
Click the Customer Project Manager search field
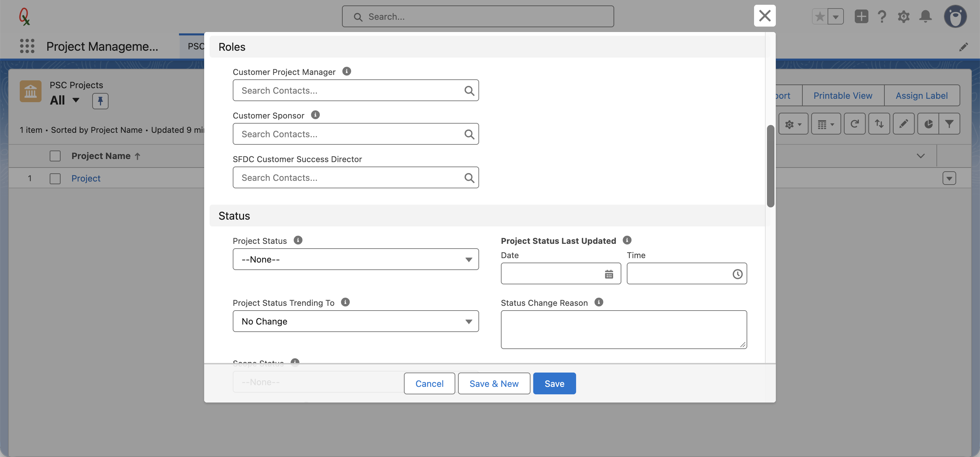pos(355,90)
